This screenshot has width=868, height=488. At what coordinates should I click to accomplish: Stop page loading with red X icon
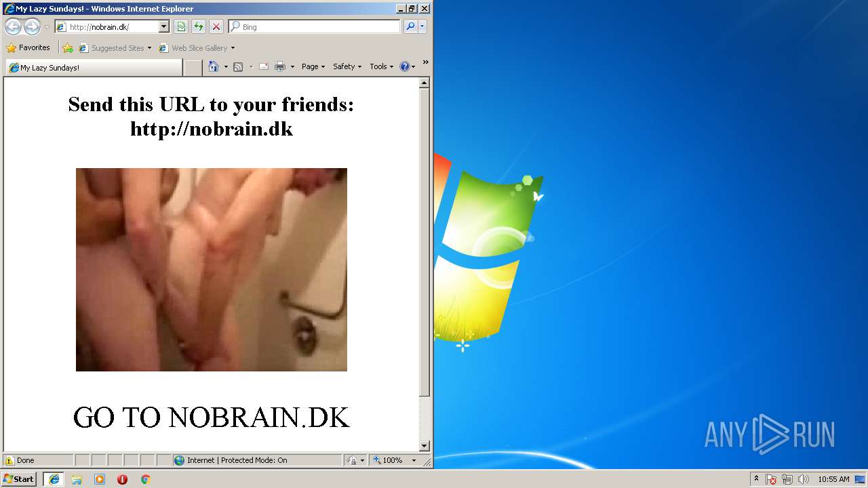tap(216, 26)
